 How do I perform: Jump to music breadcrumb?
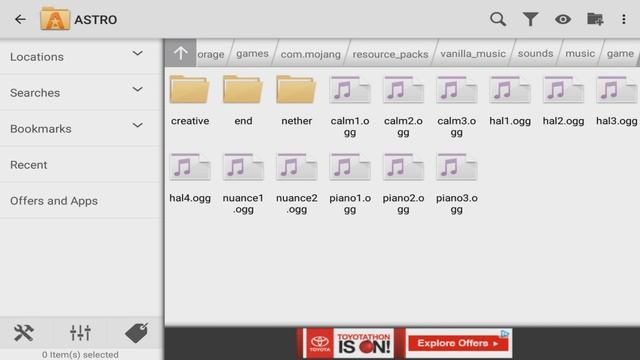(580, 53)
